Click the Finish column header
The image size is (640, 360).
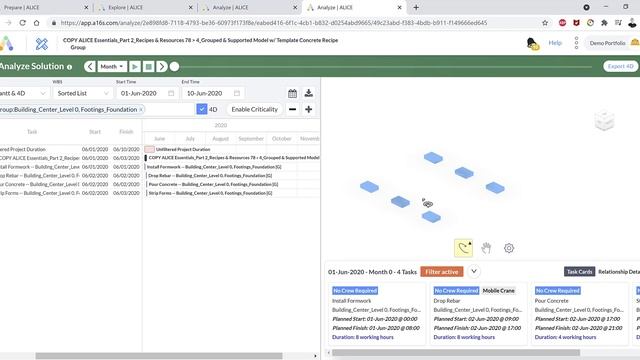pos(126,132)
